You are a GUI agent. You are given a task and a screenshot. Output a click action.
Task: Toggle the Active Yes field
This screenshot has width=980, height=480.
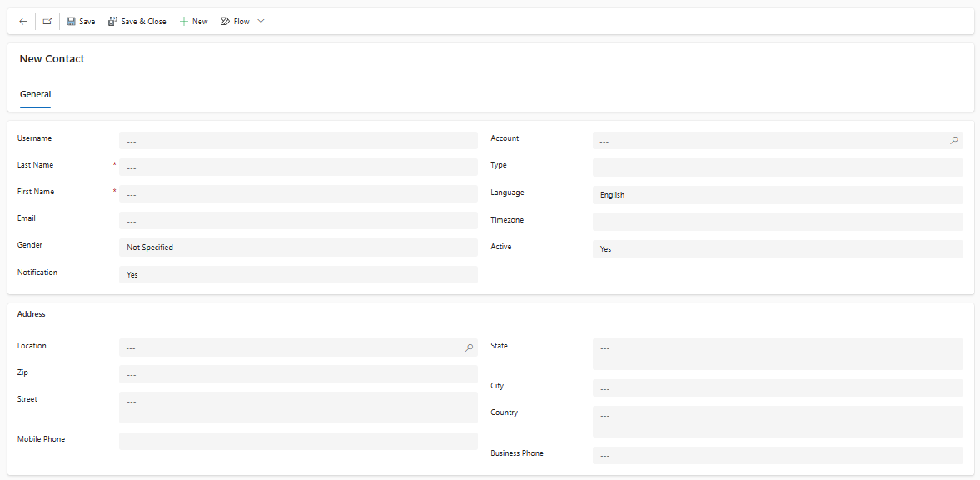[778, 248]
